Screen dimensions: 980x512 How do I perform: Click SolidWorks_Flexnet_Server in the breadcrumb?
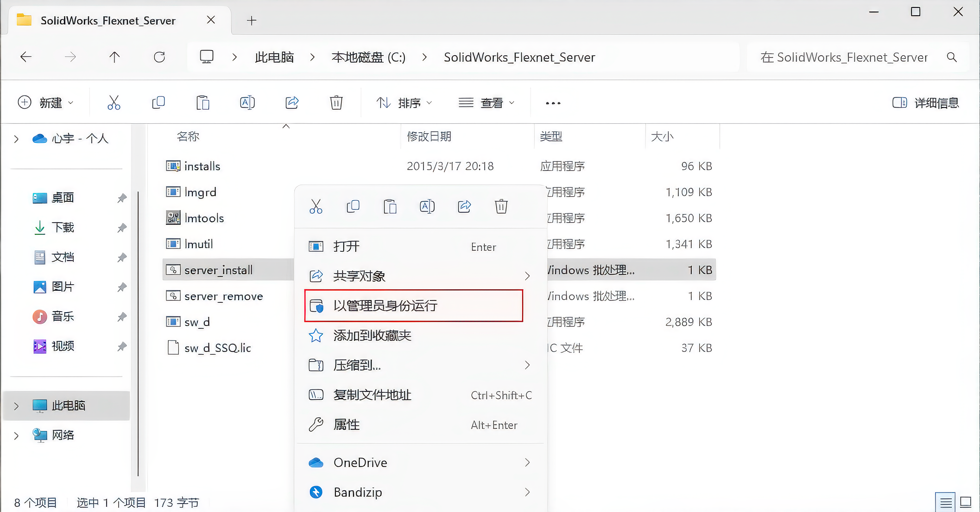pos(519,57)
